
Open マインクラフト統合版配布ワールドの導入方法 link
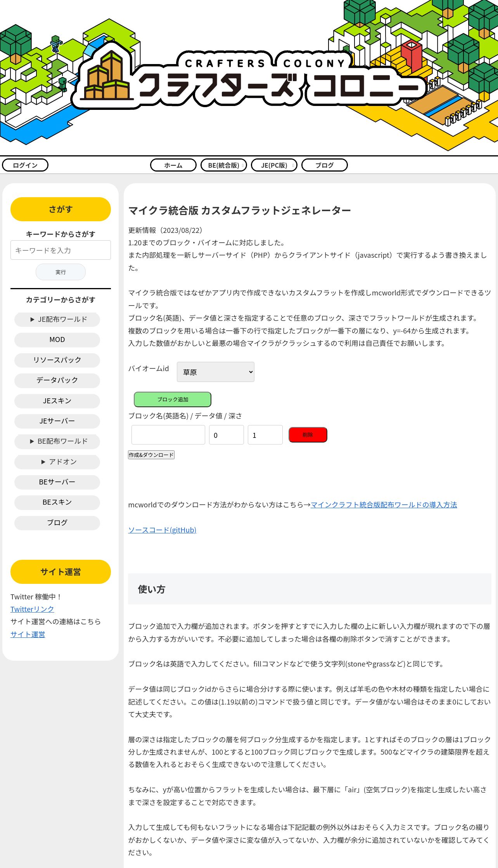tap(384, 505)
